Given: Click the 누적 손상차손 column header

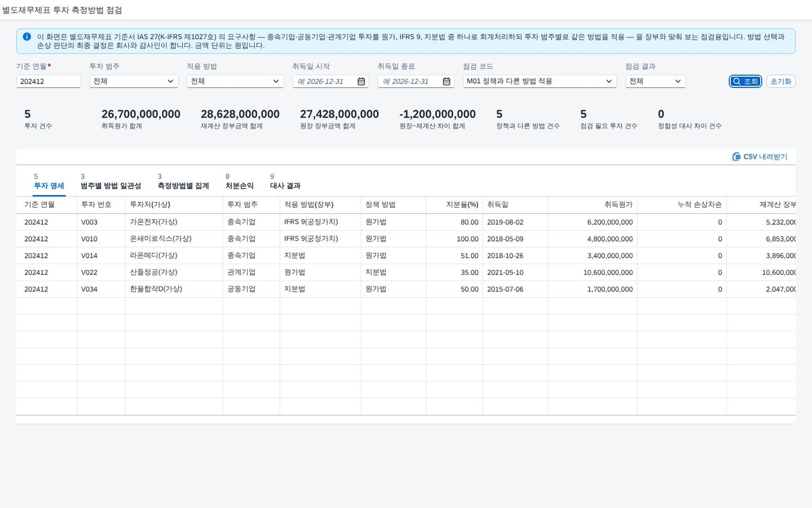Looking at the screenshot, I should (682, 205).
